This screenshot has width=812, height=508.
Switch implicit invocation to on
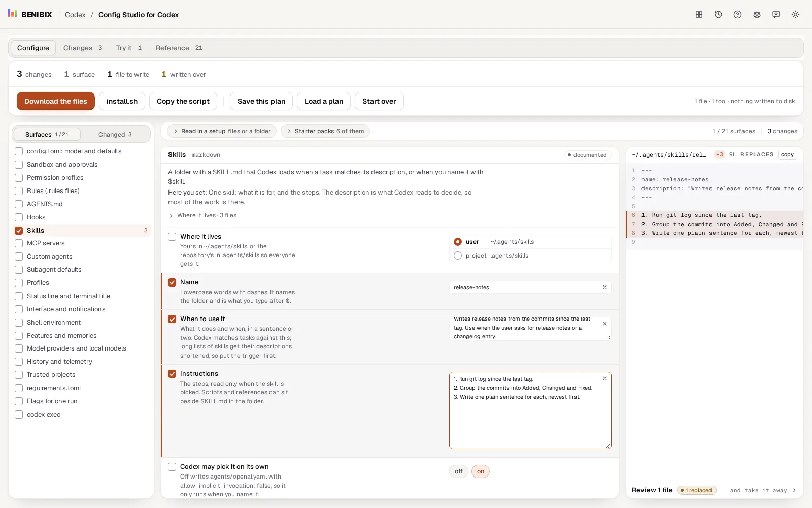(x=481, y=471)
